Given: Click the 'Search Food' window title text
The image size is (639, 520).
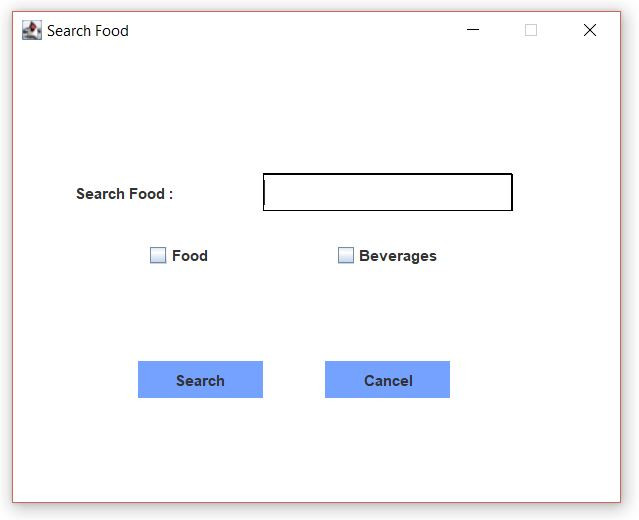Looking at the screenshot, I should pos(88,31).
